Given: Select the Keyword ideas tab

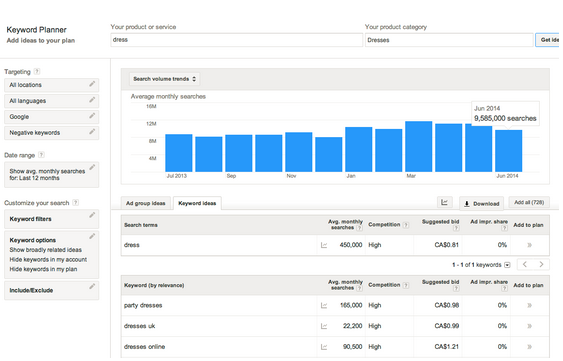Looking at the screenshot, I should click(x=197, y=203).
